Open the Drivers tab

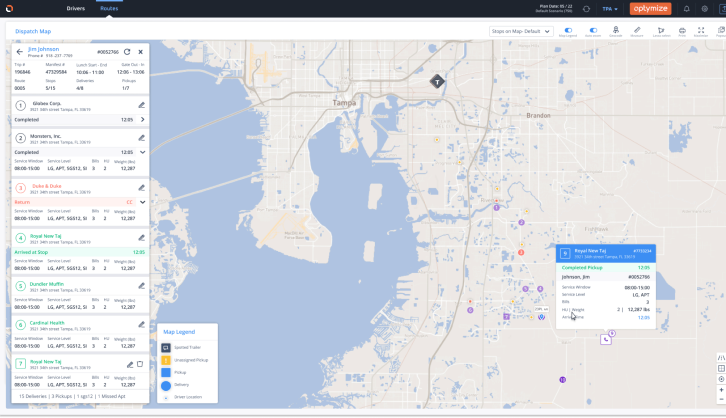pyautogui.click(x=75, y=8)
